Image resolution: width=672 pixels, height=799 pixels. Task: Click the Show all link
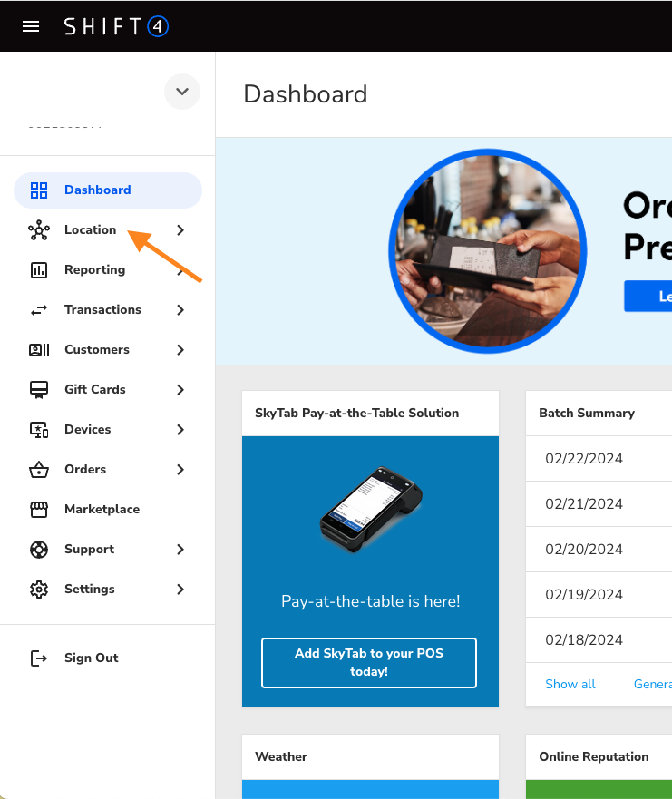[570, 684]
